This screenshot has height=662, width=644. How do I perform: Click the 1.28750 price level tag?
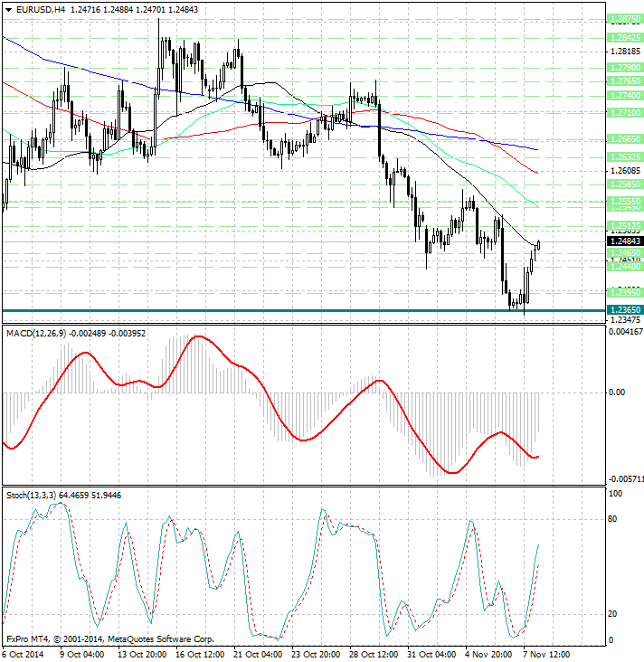(x=624, y=18)
